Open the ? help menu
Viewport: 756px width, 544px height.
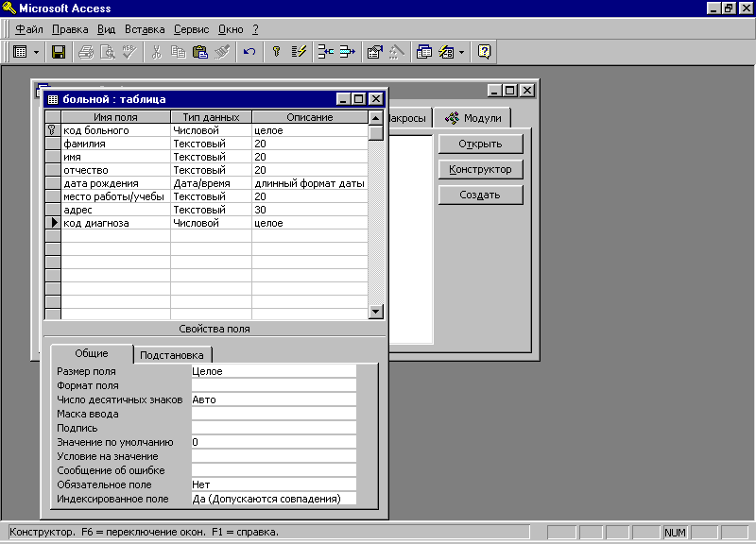tap(255, 29)
